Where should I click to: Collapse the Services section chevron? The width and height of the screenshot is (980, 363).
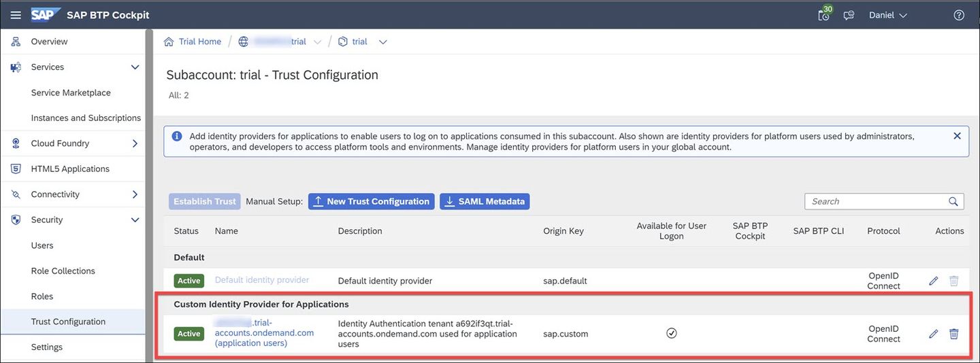click(x=135, y=67)
